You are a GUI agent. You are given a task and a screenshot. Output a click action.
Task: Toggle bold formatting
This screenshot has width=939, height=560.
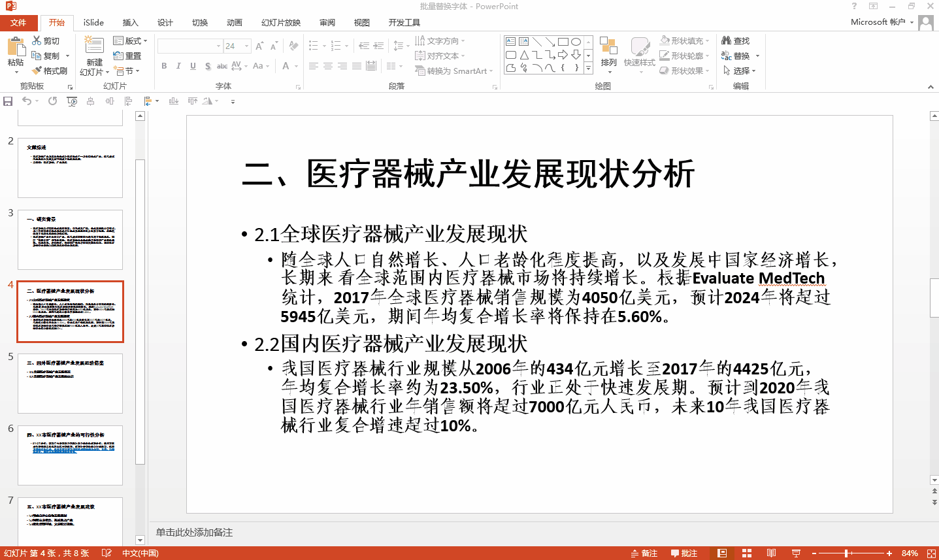[164, 66]
